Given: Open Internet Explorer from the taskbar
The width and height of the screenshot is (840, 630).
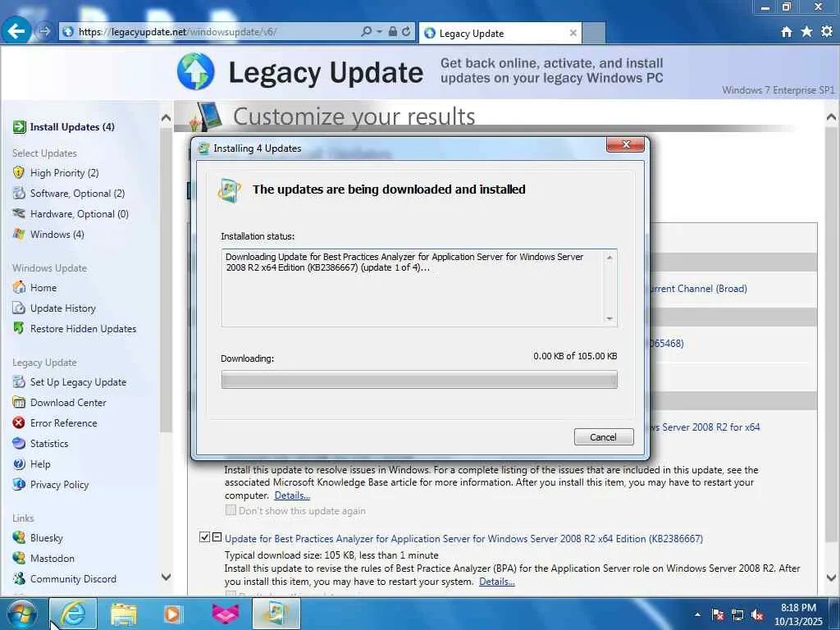Looking at the screenshot, I should point(73,614).
